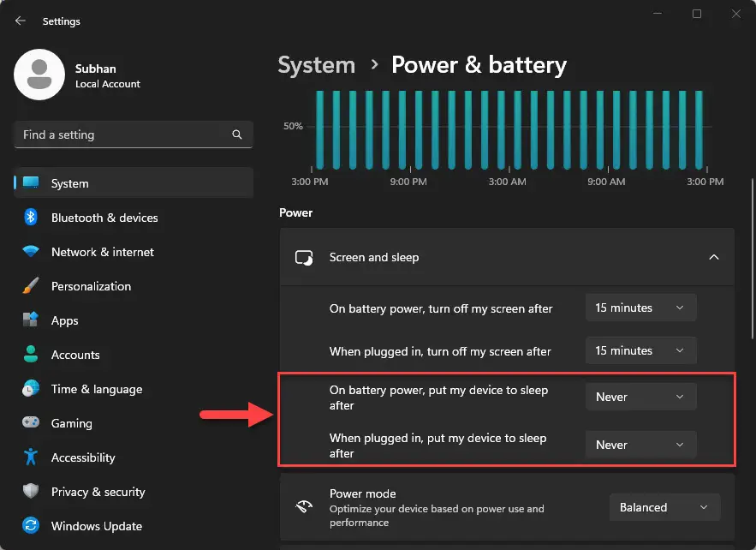Click the Screen and sleep monitor icon
756x550 pixels.
[x=304, y=258]
